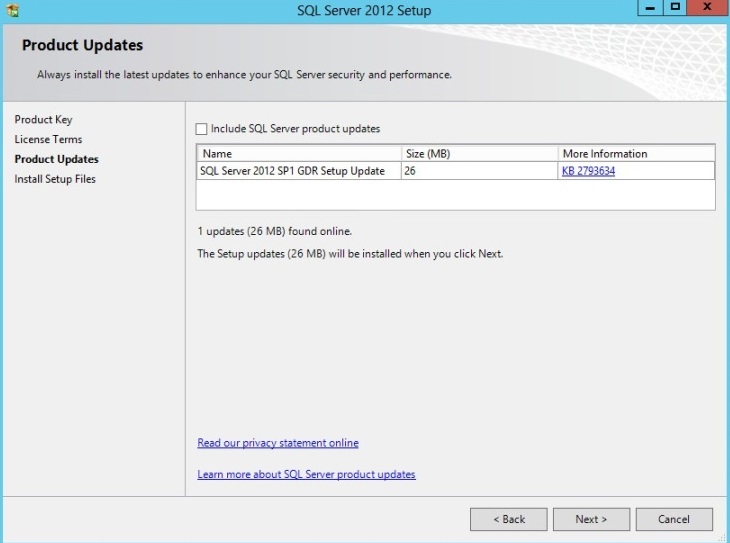Click the SQL Server Setup title bar icon
730x543 pixels.
pos(13,10)
